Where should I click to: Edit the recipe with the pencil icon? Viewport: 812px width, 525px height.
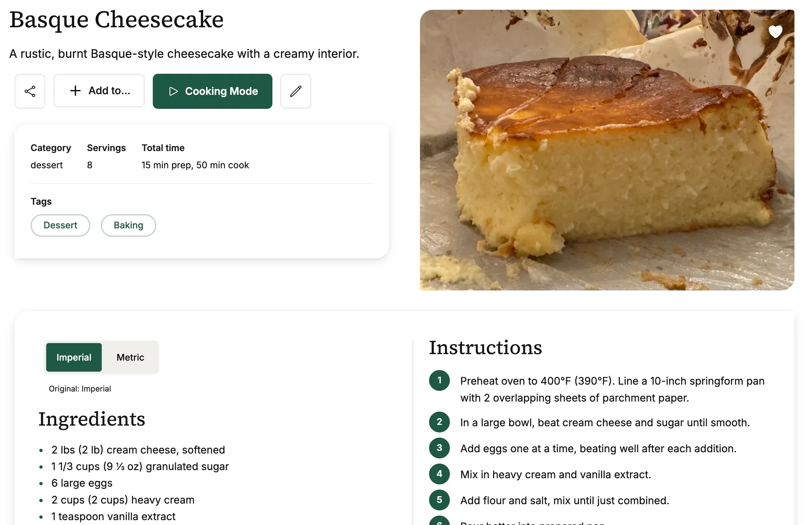[295, 91]
